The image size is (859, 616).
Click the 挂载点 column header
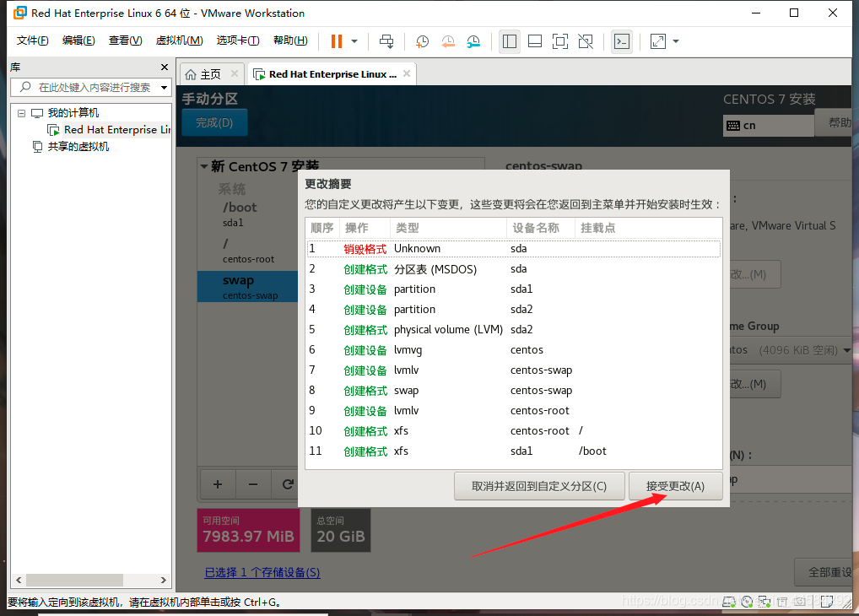(648, 228)
